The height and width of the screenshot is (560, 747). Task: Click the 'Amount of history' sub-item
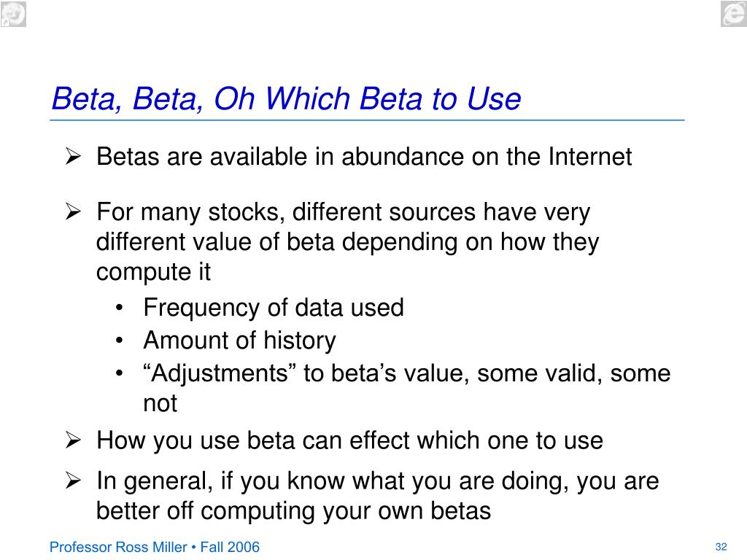(239, 341)
